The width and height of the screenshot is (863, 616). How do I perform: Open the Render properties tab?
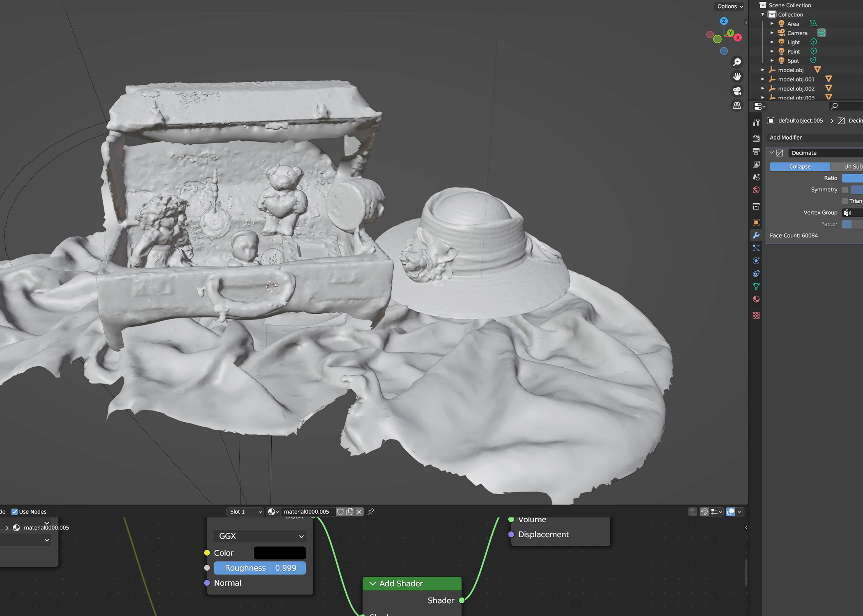tap(756, 138)
